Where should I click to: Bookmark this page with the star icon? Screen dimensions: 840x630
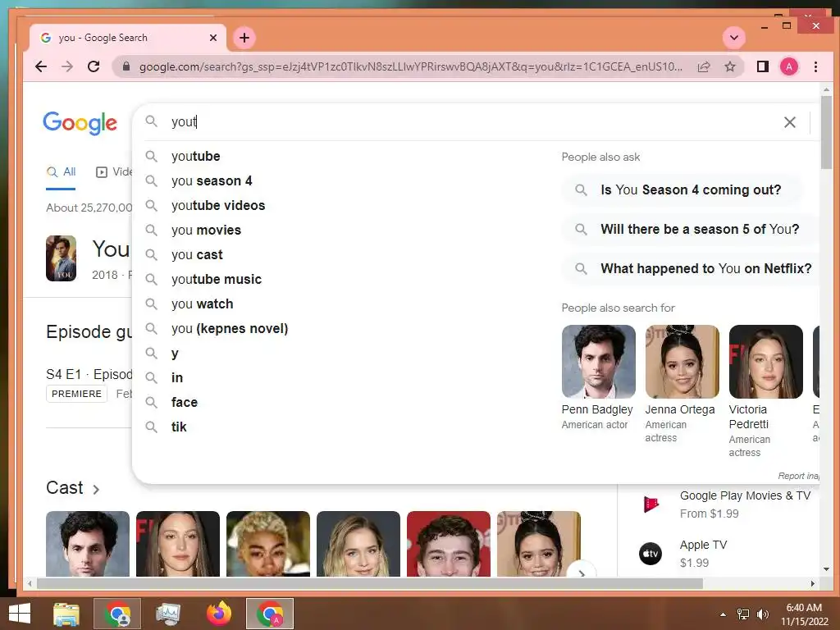(x=729, y=66)
